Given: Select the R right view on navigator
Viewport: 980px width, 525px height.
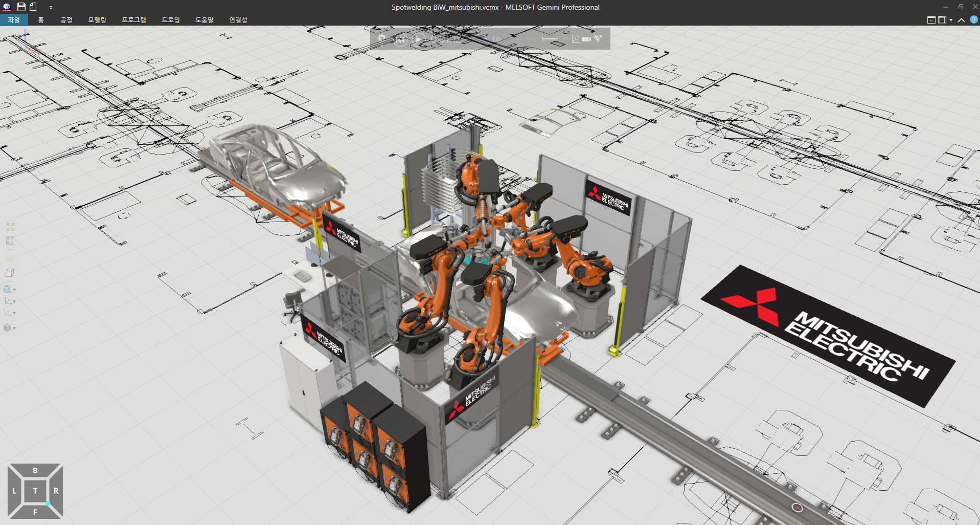Looking at the screenshot, I should [56, 491].
